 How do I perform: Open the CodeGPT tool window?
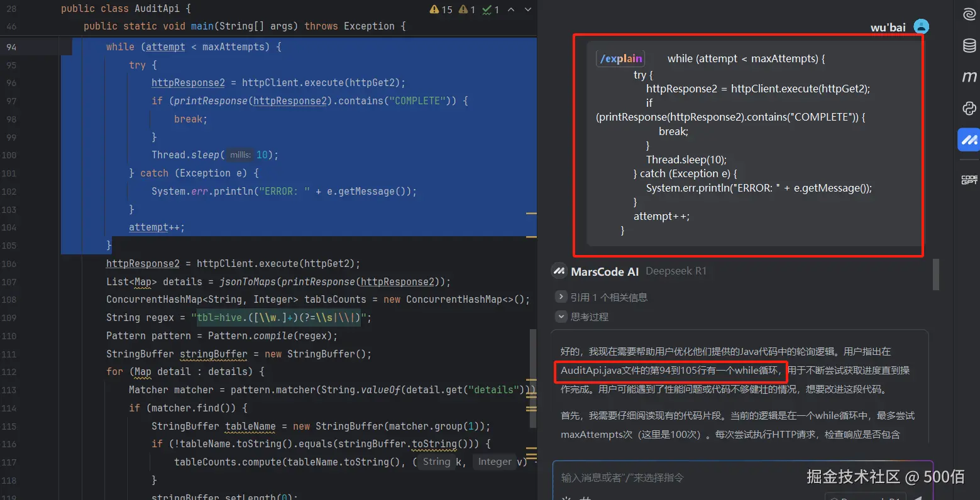click(x=969, y=180)
